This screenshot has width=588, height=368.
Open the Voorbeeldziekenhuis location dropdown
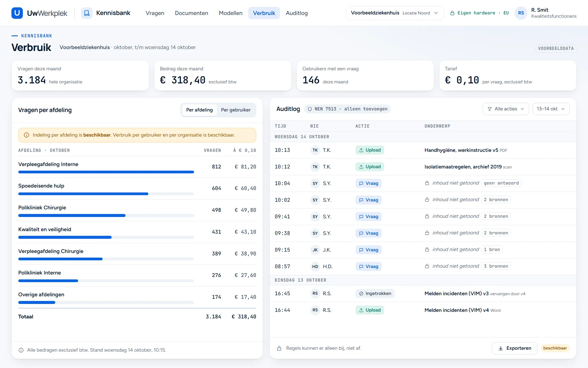click(x=395, y=13)
